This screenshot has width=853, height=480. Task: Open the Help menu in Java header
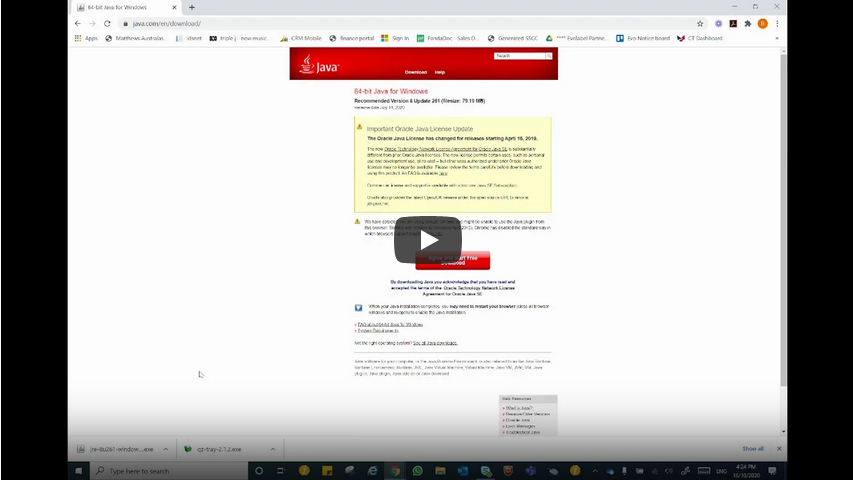pos(440,72)
